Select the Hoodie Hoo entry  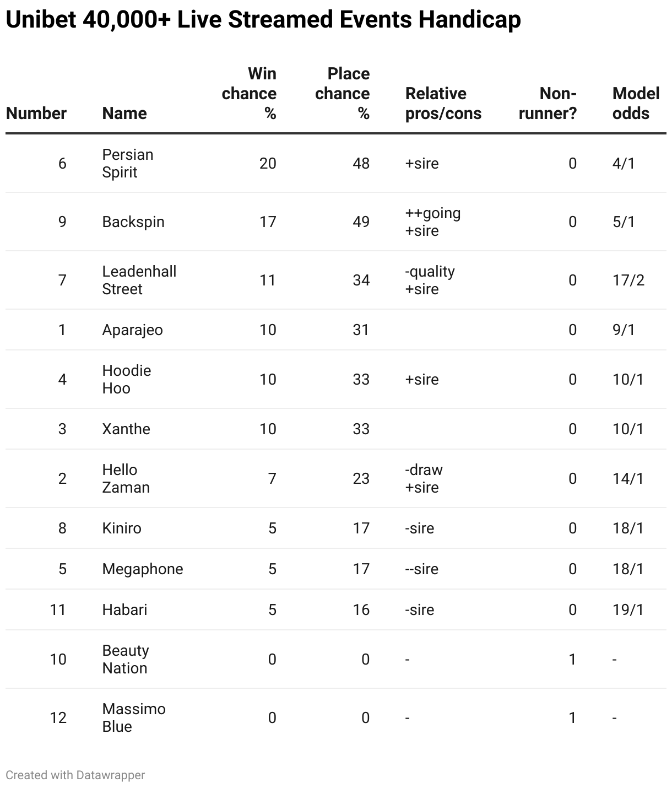[x=127, y=380]
